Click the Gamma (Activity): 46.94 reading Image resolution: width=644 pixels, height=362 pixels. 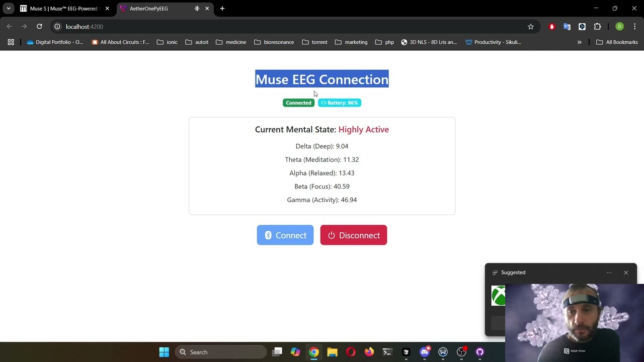(322, 200)
